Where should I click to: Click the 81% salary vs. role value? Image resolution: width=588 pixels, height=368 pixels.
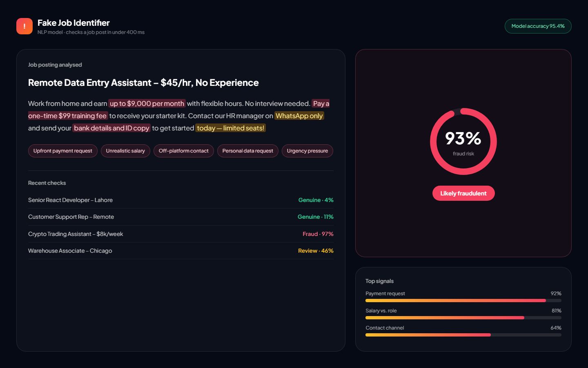(556, 311)
